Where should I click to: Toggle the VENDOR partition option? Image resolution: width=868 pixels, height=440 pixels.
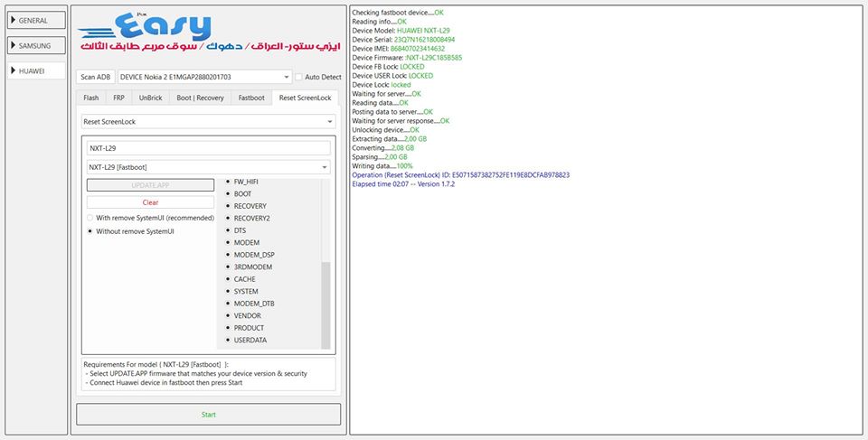coord(243,315)
